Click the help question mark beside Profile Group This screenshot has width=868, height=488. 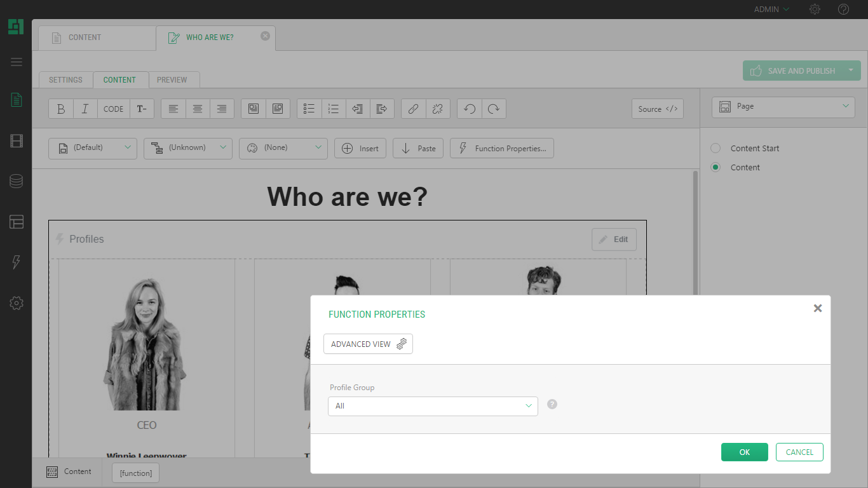click(552, 404)
